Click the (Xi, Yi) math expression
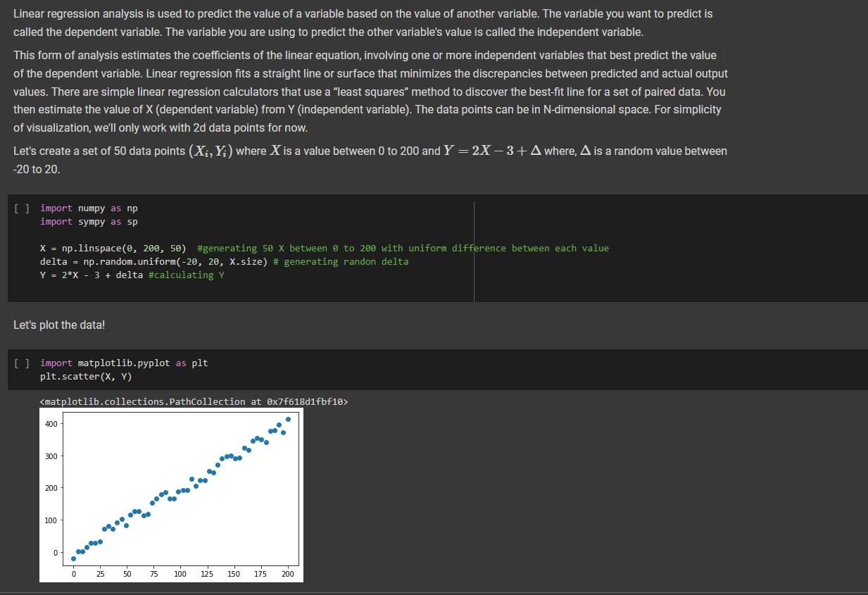Viewport: 868px width, 595px height. (x=210, y=151)
